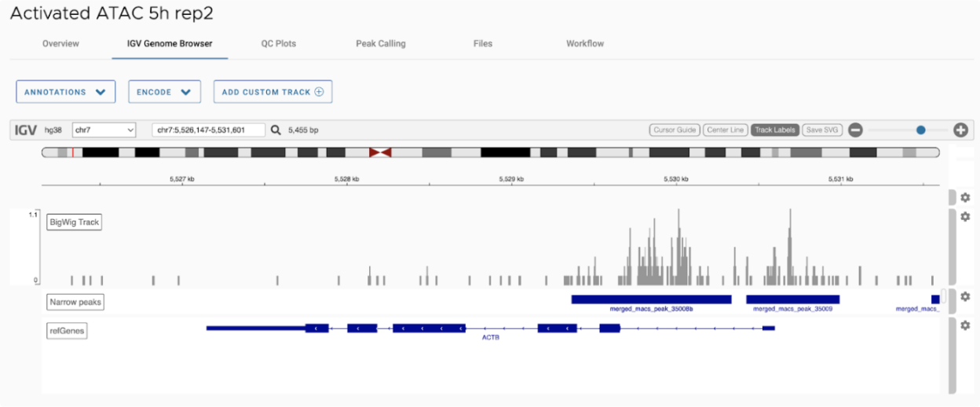Open refGenes track settings gear

965,325
